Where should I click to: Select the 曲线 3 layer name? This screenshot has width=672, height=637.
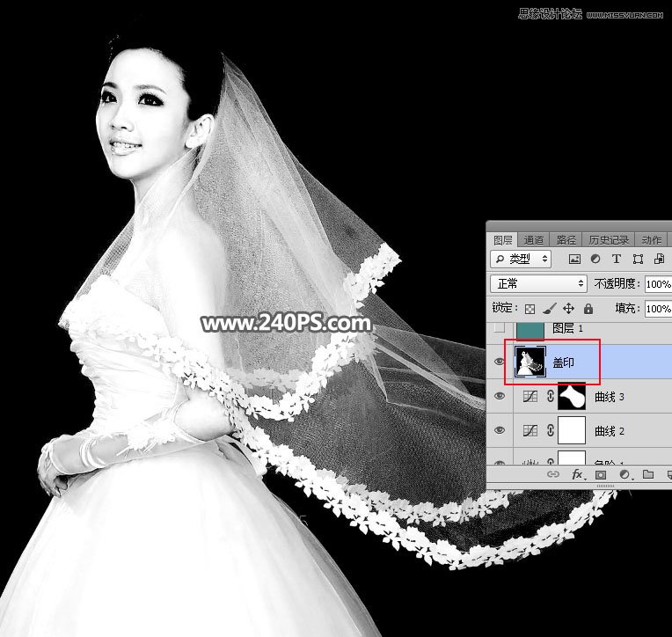point(609,397)
